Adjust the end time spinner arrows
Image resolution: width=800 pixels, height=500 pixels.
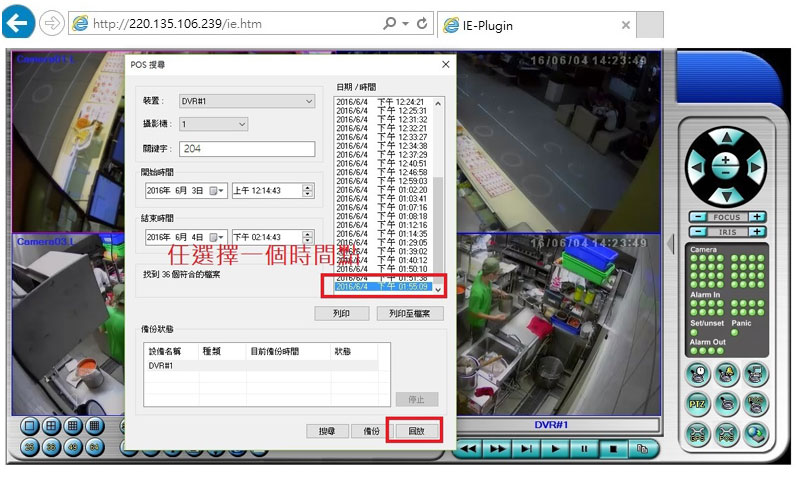point(308,237)
